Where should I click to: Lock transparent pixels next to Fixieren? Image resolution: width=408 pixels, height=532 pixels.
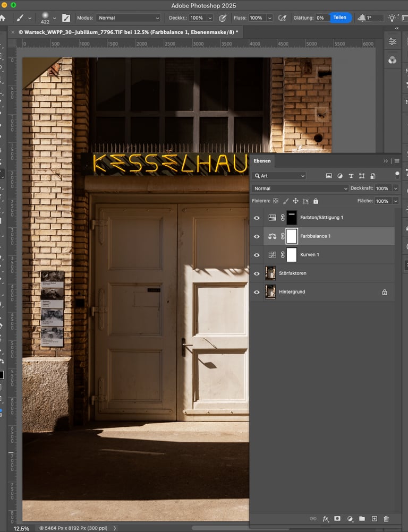276,201
